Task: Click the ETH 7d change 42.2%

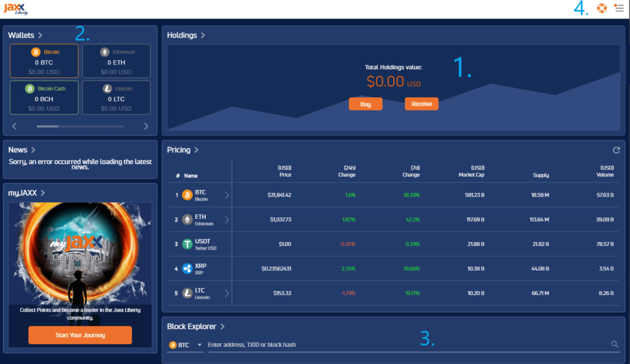Action: [413, 220]
